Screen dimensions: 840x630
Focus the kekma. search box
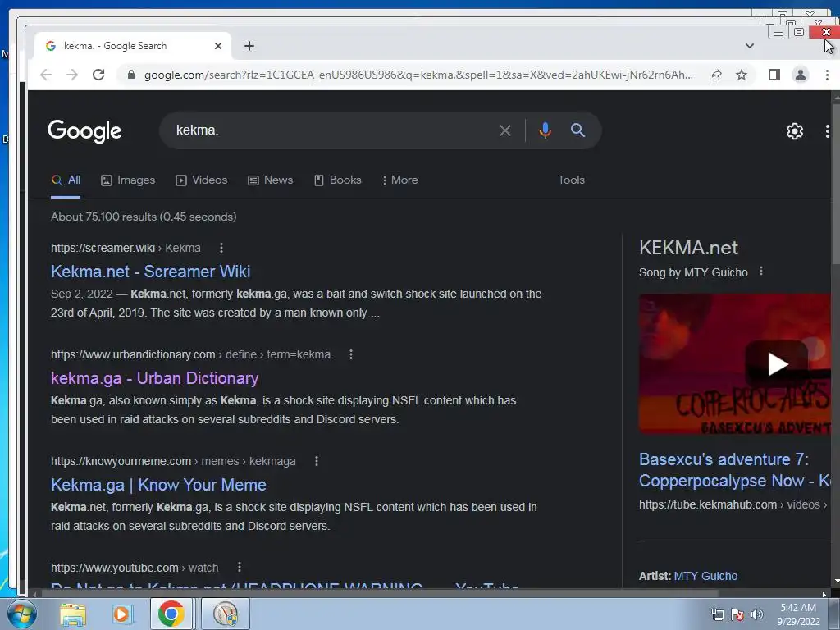[x=332, y=130]
